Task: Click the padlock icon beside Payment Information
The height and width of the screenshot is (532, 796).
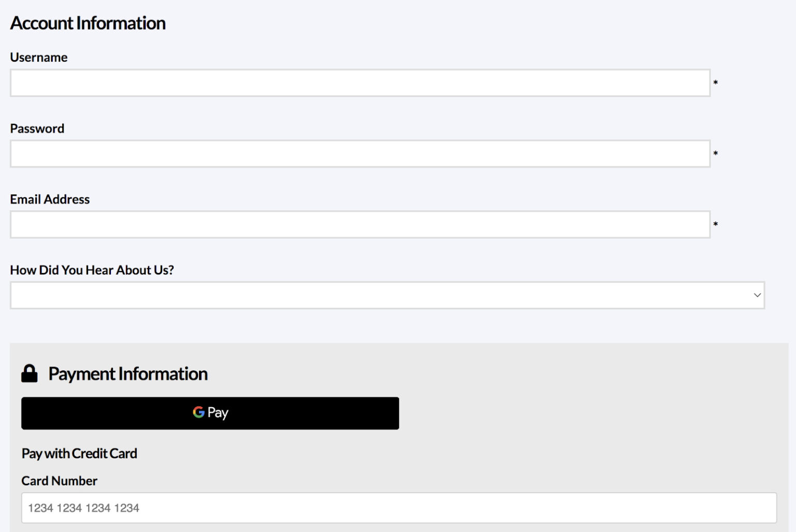Action: pyautogui.click(x=30, y=373)
